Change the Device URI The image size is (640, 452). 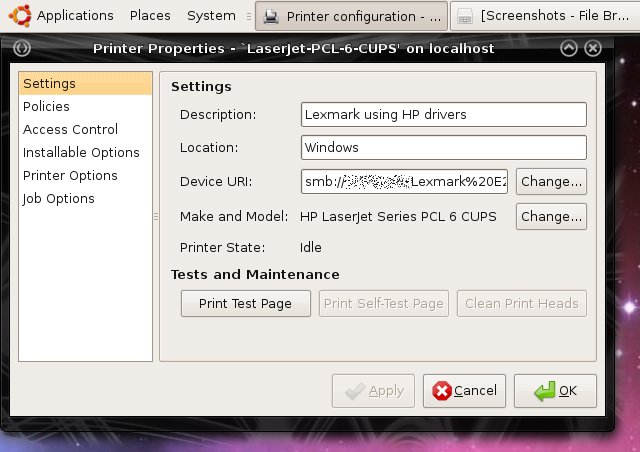[551, 181]
